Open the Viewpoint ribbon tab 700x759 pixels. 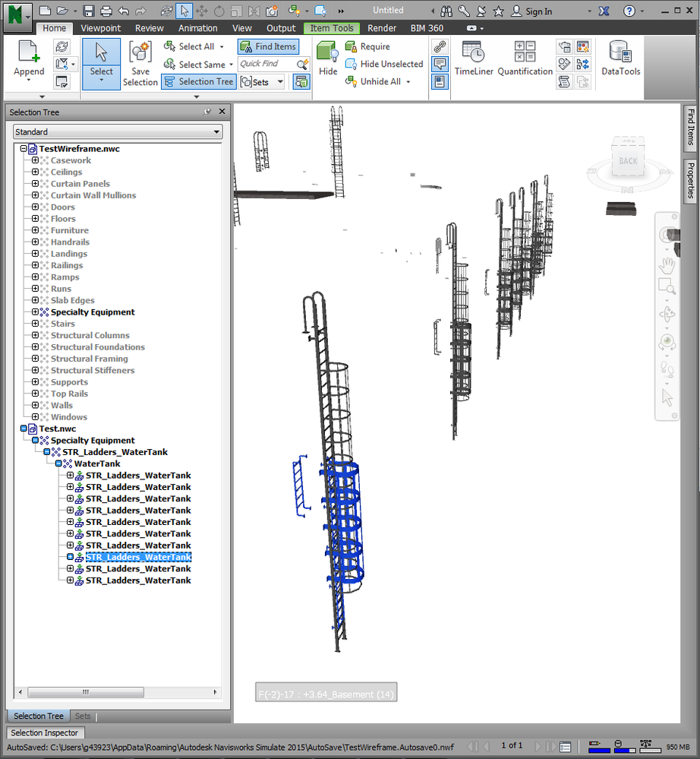click(101, 28)
